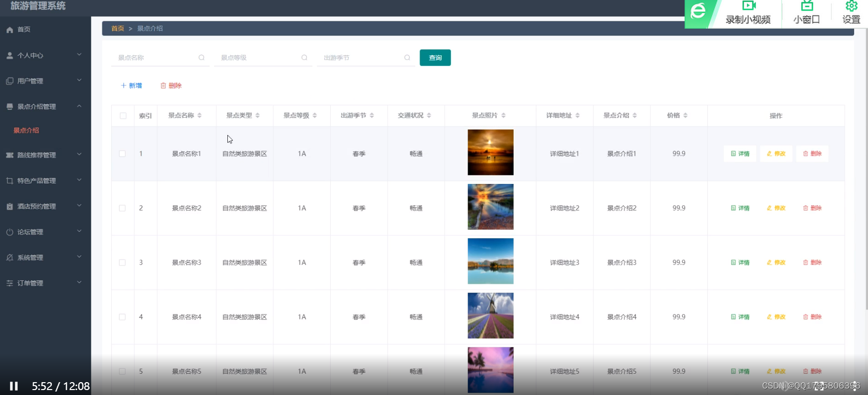Click the home icon beside 首页 in the sidebar
868x395 pixels.
pos(10,30)
